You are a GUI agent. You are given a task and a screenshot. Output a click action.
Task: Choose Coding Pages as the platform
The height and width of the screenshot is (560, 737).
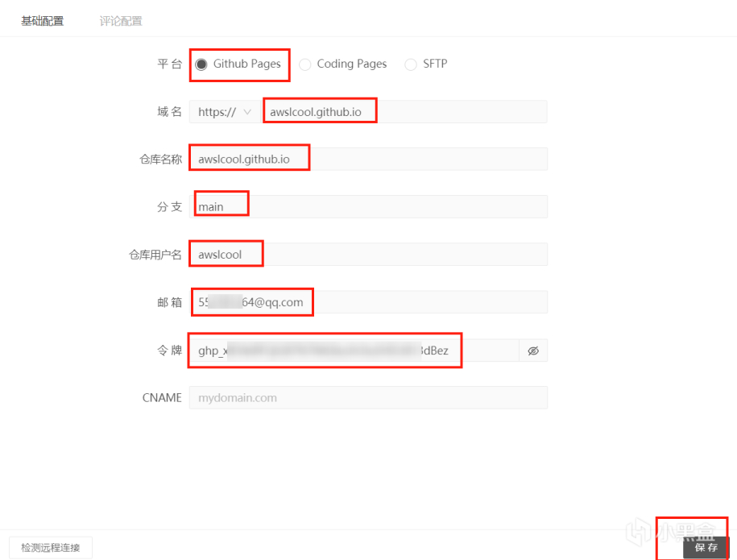[x=305, y=64]
